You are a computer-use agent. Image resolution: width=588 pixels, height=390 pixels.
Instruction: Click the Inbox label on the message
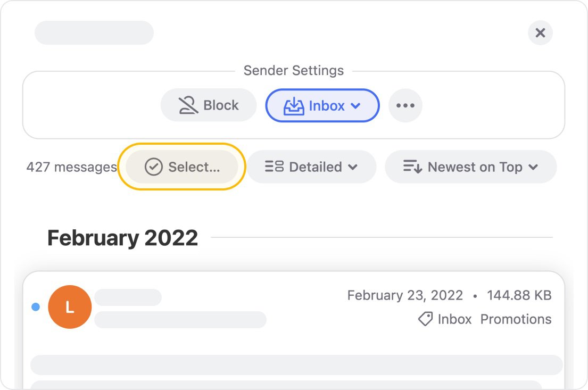pyautogui.click(x=454, y=319)
